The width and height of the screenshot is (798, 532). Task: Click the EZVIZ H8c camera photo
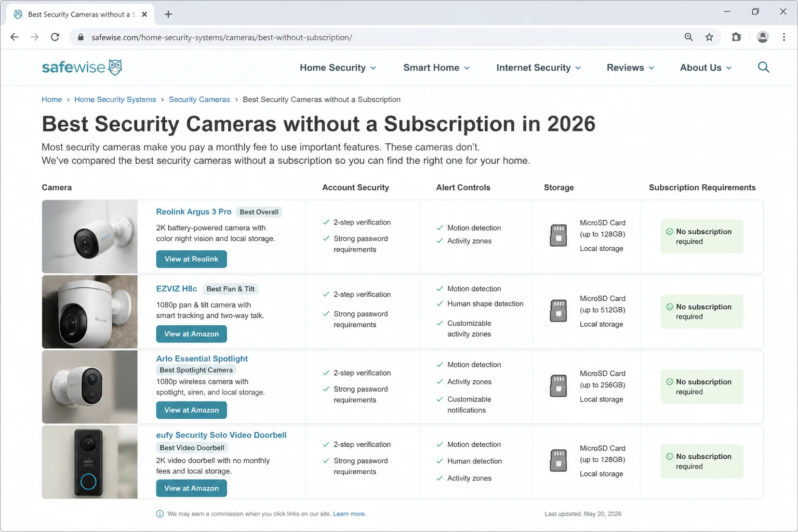tap(90, 312)
